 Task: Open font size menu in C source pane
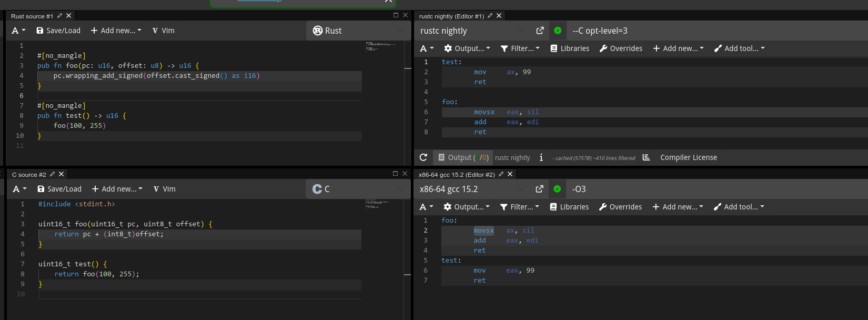[20, 189]
